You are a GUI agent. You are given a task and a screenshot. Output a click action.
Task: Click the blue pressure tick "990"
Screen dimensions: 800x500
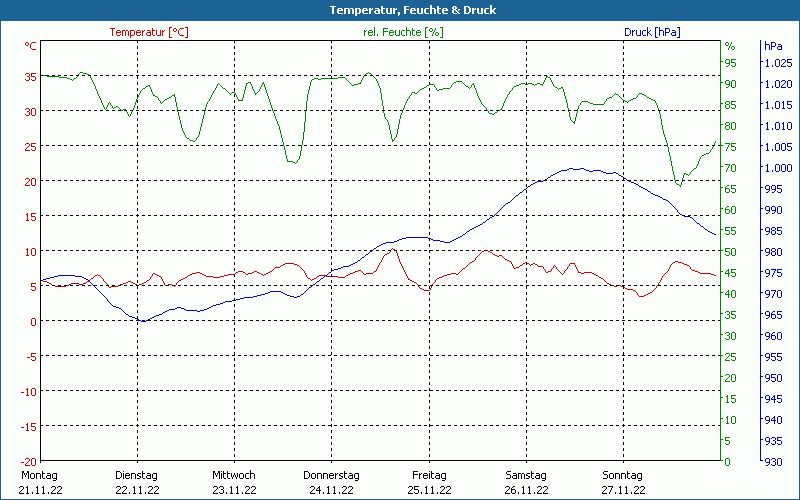(773, 210)
